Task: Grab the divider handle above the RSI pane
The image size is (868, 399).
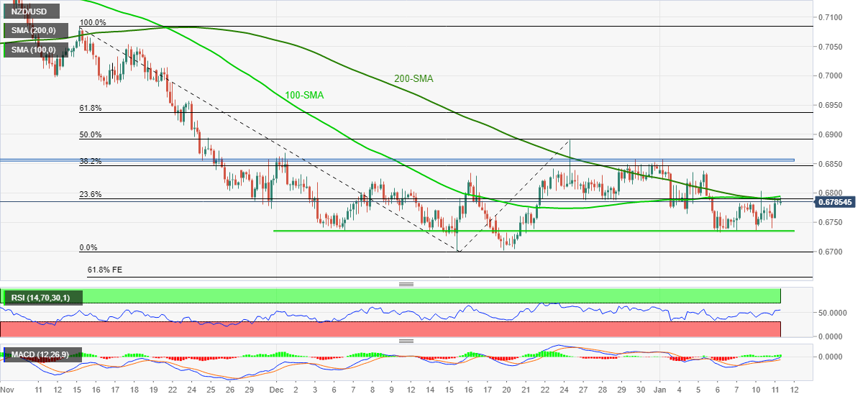Action: click(x=406, y=285)
